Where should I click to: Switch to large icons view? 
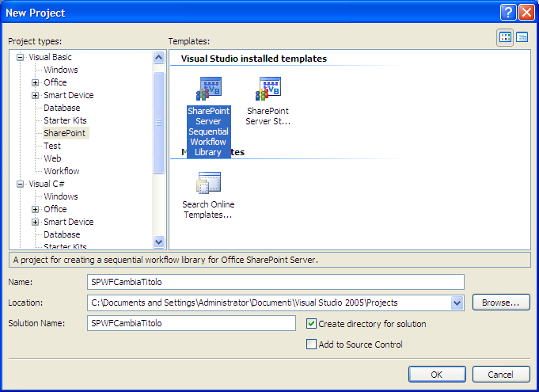(x=505, y=37)
